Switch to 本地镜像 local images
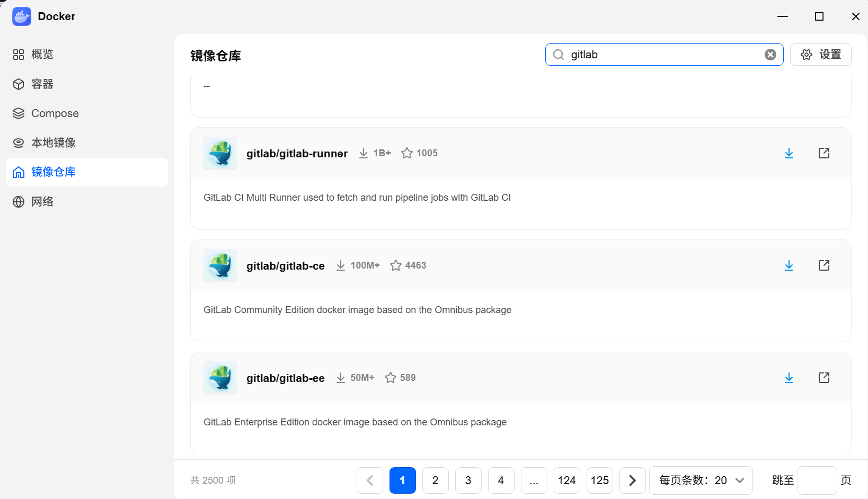Image resolution: width=868 pixels, height=499 pixels. [87, 142]
